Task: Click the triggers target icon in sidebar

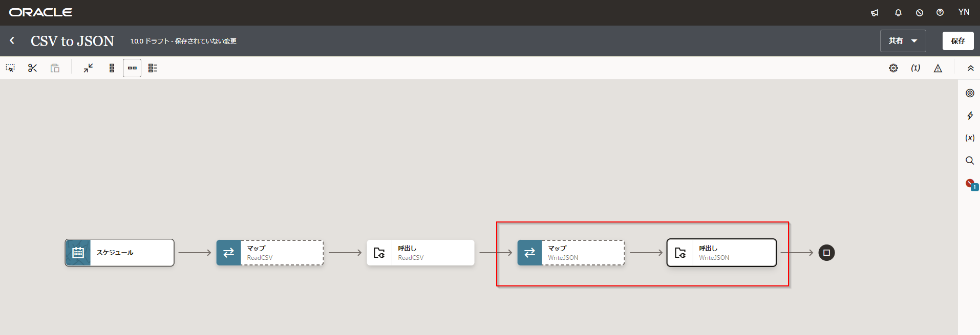Action: (x=970, y=93)
